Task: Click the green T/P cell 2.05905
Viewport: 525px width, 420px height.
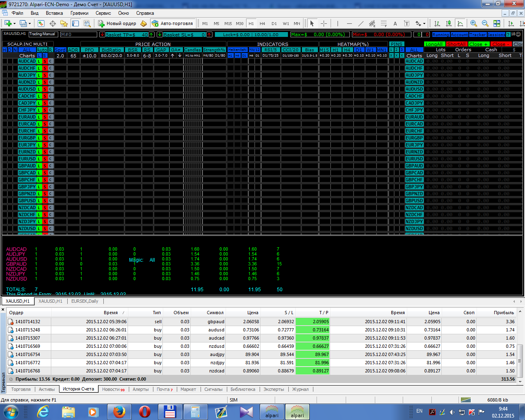Action: [313, 322]
